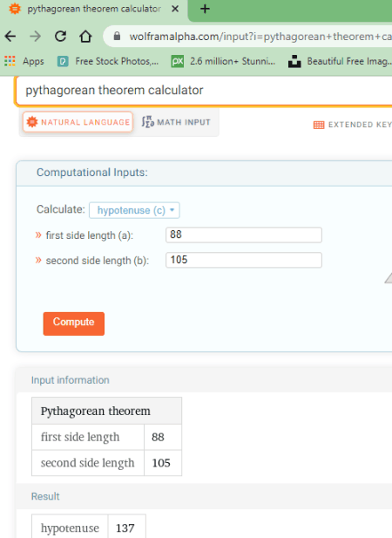Image resolution: width=392 pixels, height=538 pixels.
Task: Click the site lock icon
Action: (x=117, y=36)
